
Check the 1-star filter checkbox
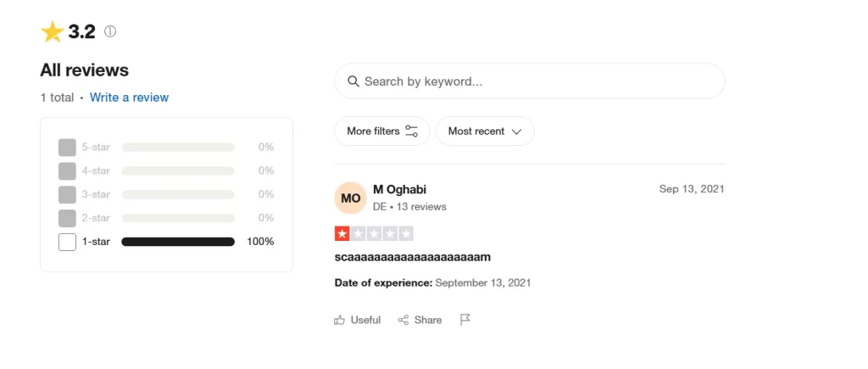pos(67,242)
